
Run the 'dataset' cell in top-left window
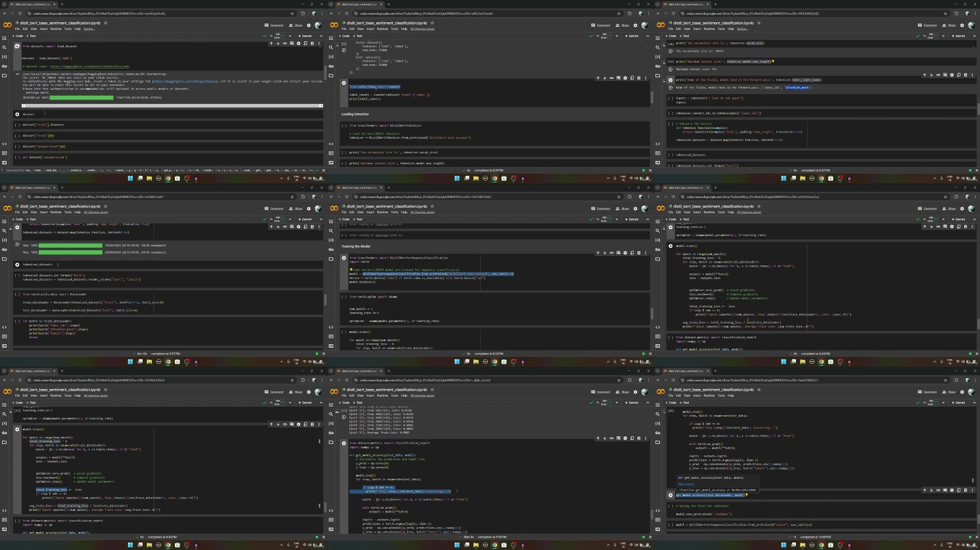click(x=17, y=114)
